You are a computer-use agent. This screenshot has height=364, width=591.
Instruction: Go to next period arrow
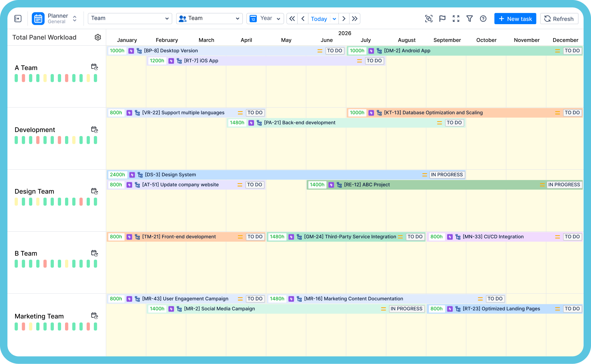click(x=344, y=19)
